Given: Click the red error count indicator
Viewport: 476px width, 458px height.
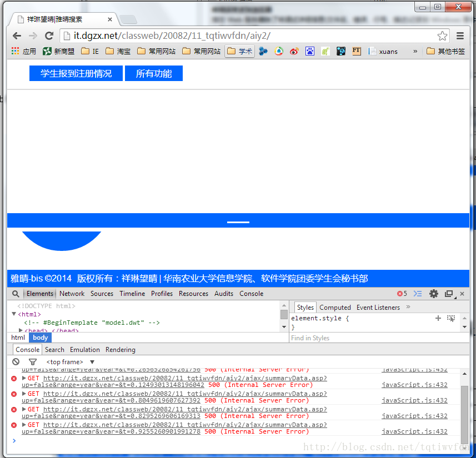Looking at the screenshot, I should pyautogui.click(x=402, y=294).
